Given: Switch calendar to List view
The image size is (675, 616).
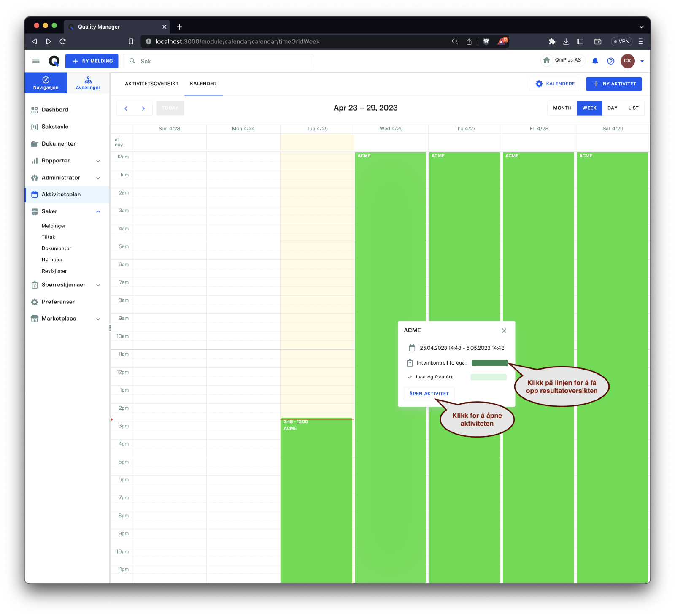Looking at the screenshot, I should coord(633,108).
